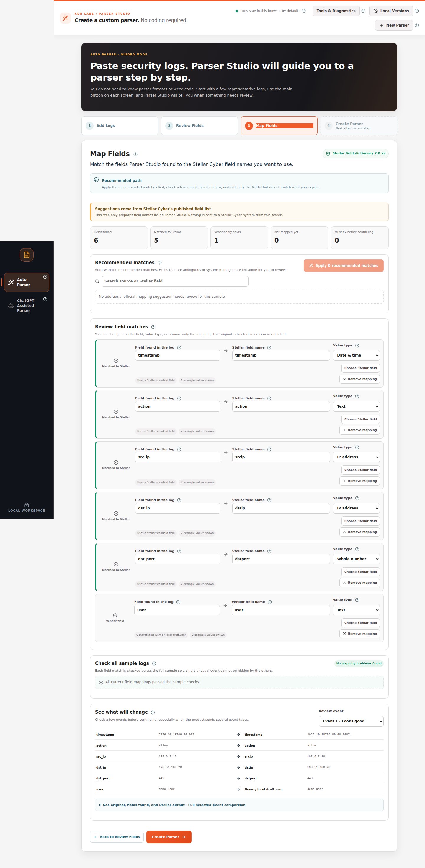Click help icon beside See what will change
The image size is (425, 868).
point(153,712)
